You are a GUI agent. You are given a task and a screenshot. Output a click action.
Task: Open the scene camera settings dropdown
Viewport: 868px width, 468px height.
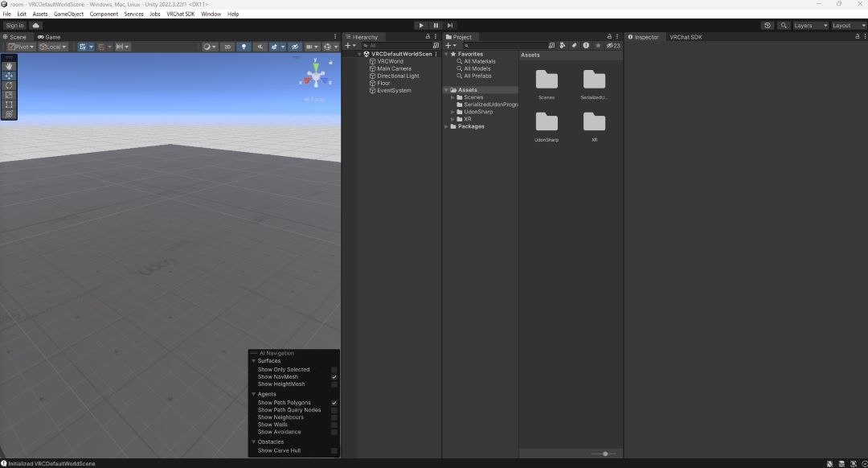click(312, 47)
